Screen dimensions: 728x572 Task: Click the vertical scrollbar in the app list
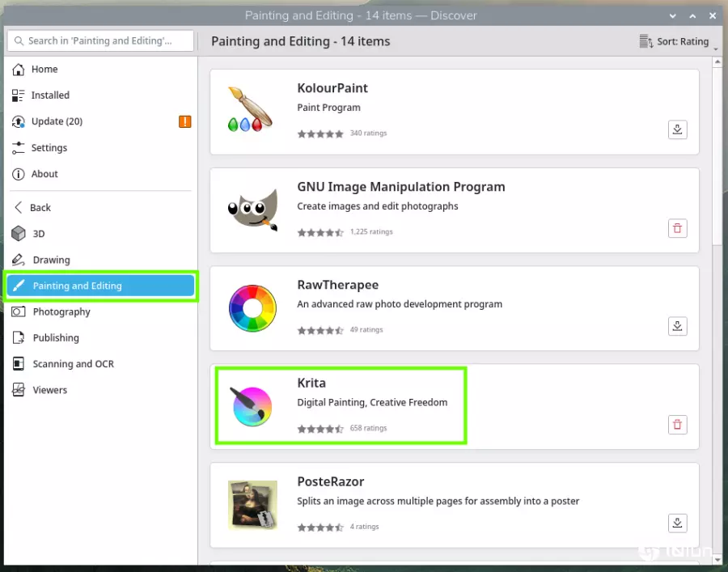click(x=717, y=154)
